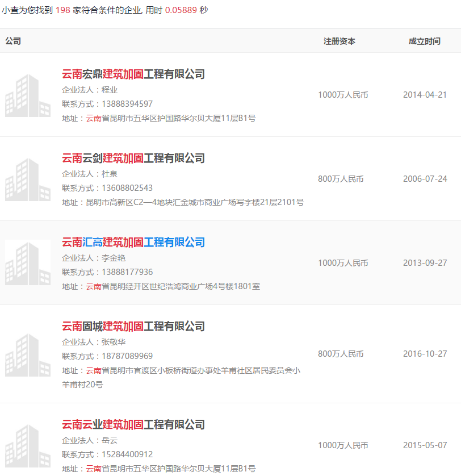This screenshot has height=476, width=461.
Task: Select phone number 15284400912
Action: pyautogui.click(x=127, y=454)
